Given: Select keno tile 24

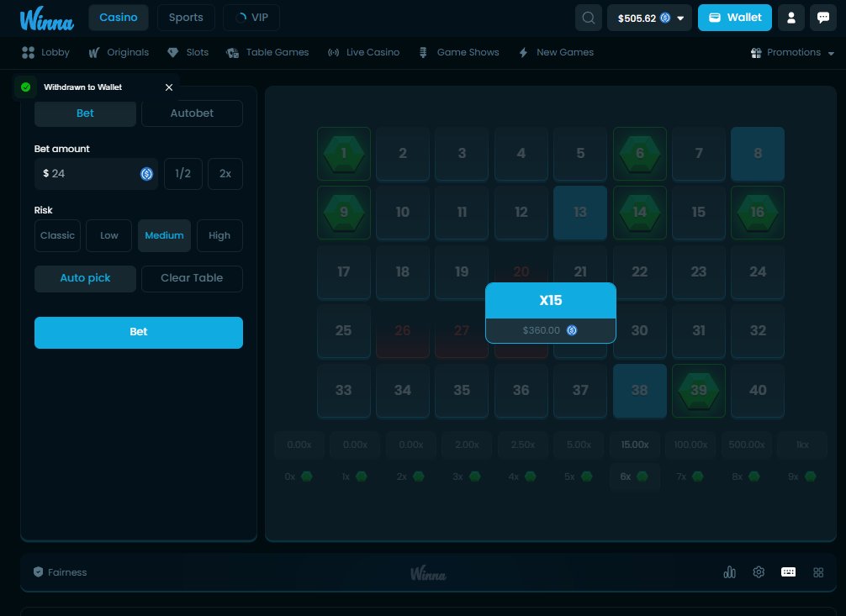Looking at the screenshot, I should 758,271.
